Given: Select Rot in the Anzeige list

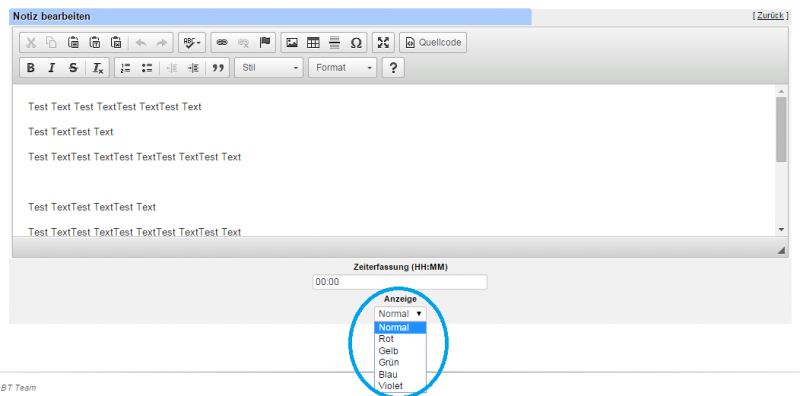Looking at the screenshot, I should pyautogui.click(x=400, y=339).
